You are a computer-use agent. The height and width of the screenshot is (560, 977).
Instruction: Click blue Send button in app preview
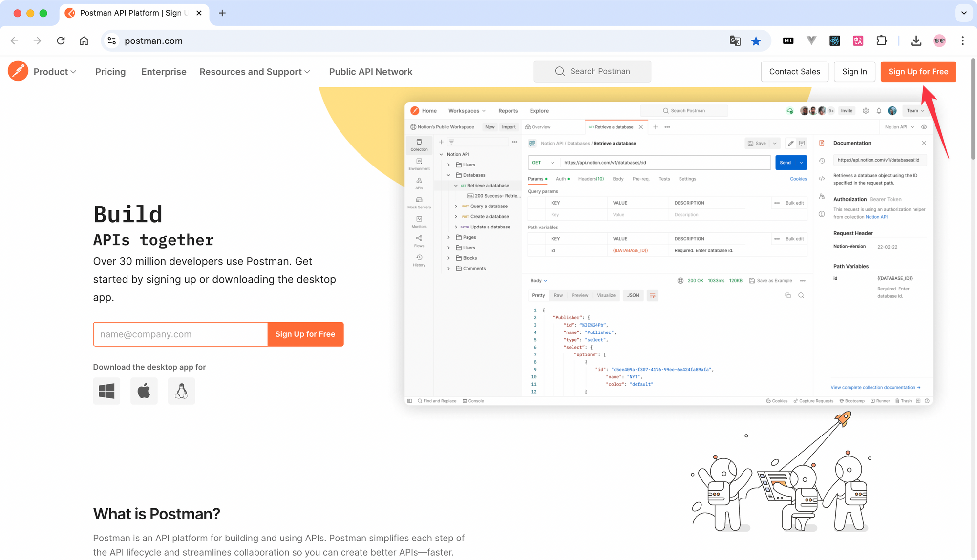click(x=786, y=163)
